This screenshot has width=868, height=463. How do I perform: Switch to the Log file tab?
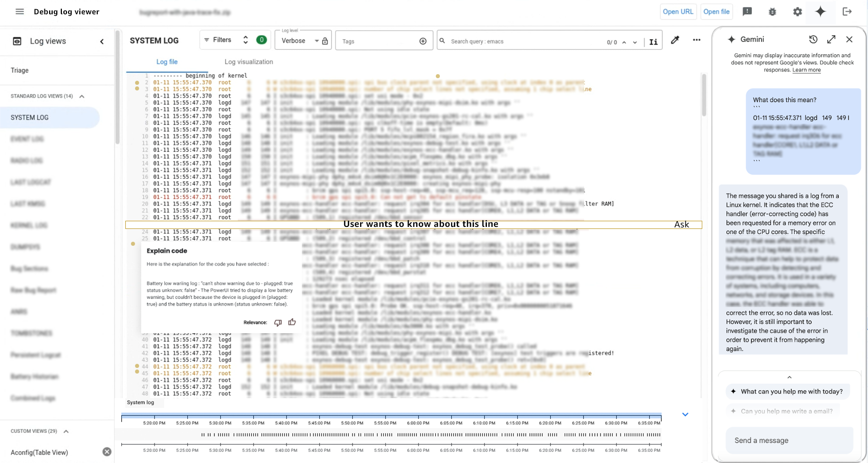coord(167,62)
